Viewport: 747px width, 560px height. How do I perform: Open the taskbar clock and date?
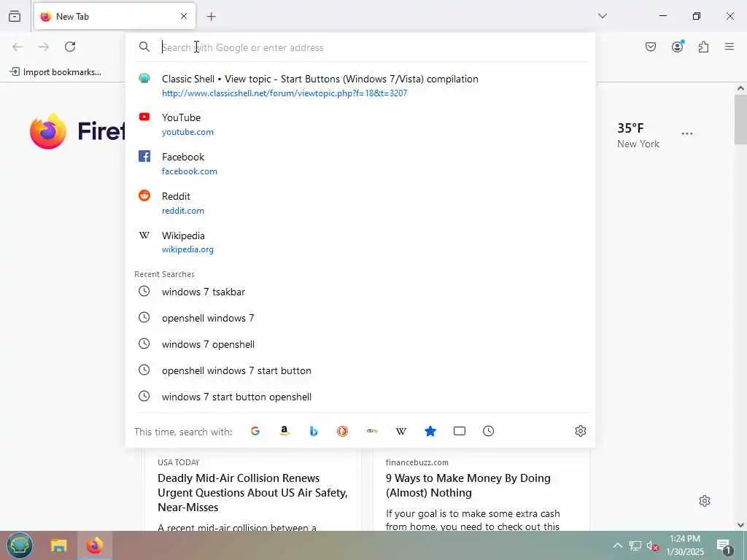(x=685, y=545)
